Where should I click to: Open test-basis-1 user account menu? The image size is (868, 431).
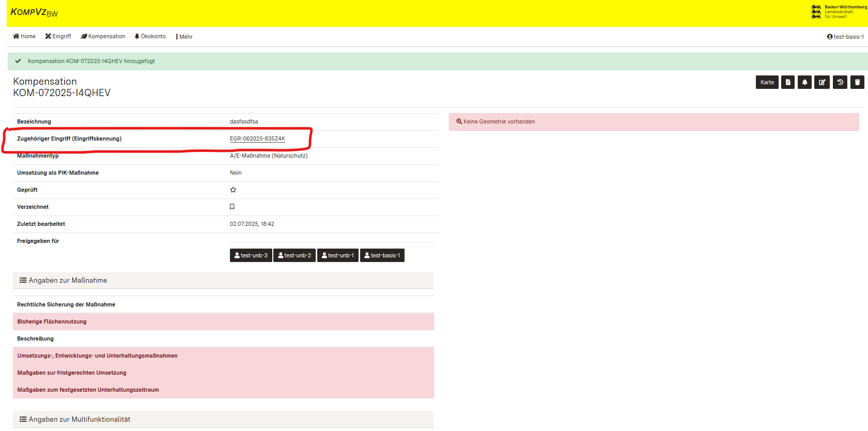point(845,37)
